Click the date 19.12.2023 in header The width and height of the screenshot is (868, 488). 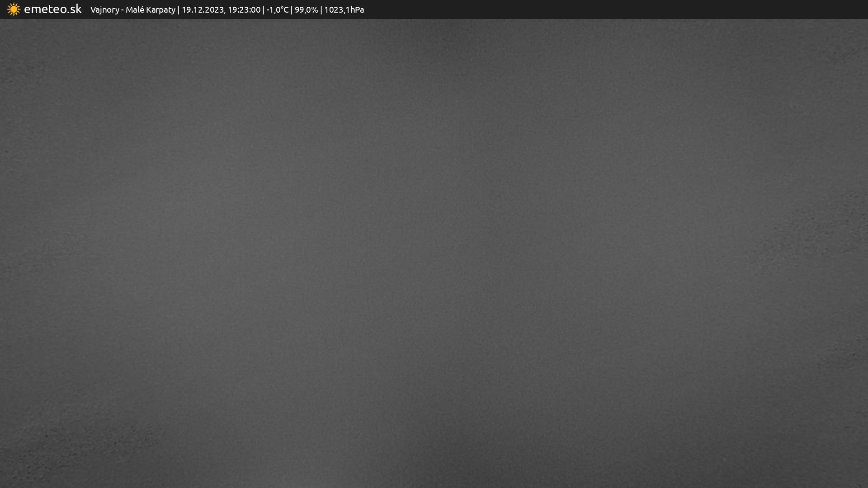[203, 10]
